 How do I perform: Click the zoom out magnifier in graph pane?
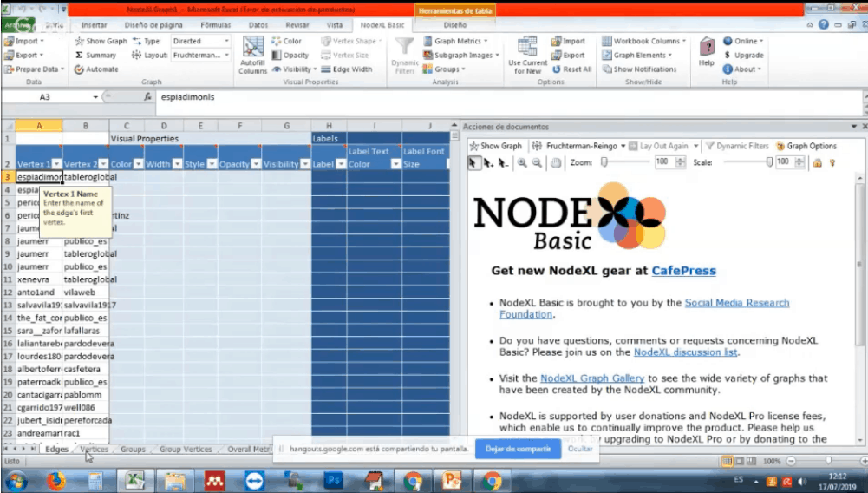(x=537, y=162)
